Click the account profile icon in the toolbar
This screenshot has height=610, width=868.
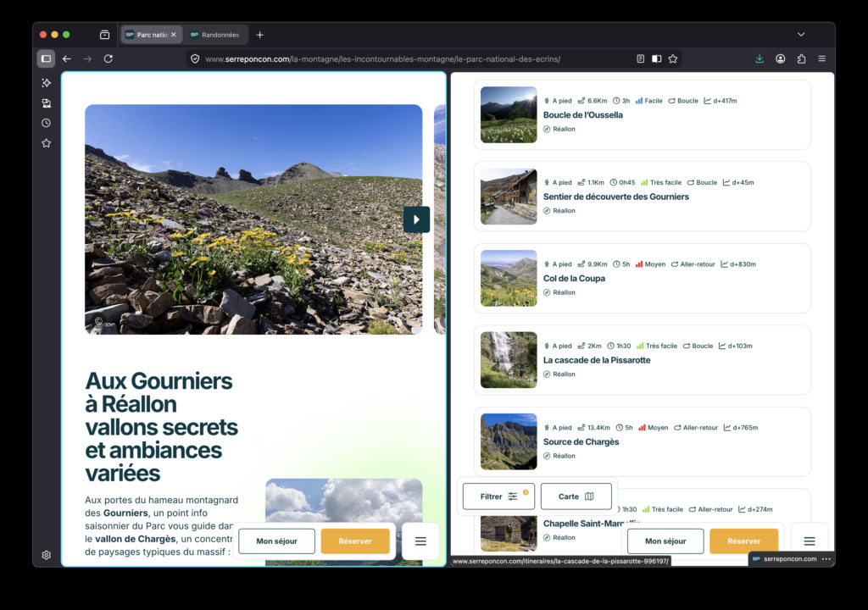[x=780, y=58]
